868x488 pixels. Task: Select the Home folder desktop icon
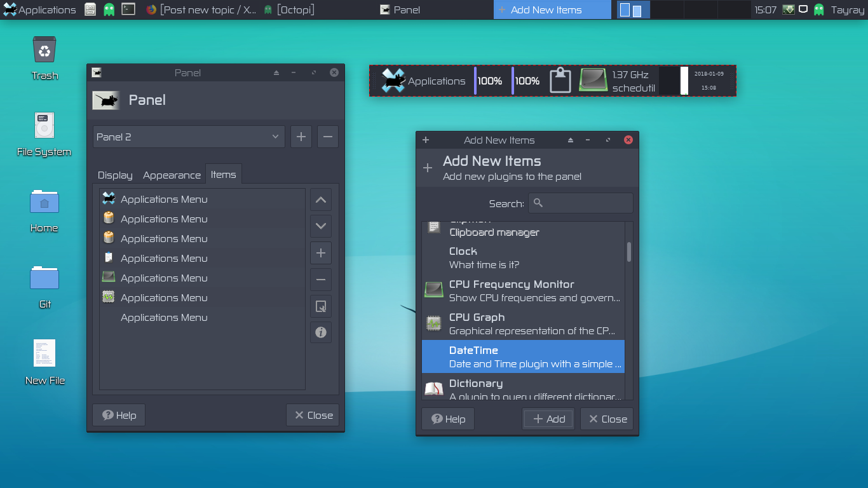[x=44, y=210]
